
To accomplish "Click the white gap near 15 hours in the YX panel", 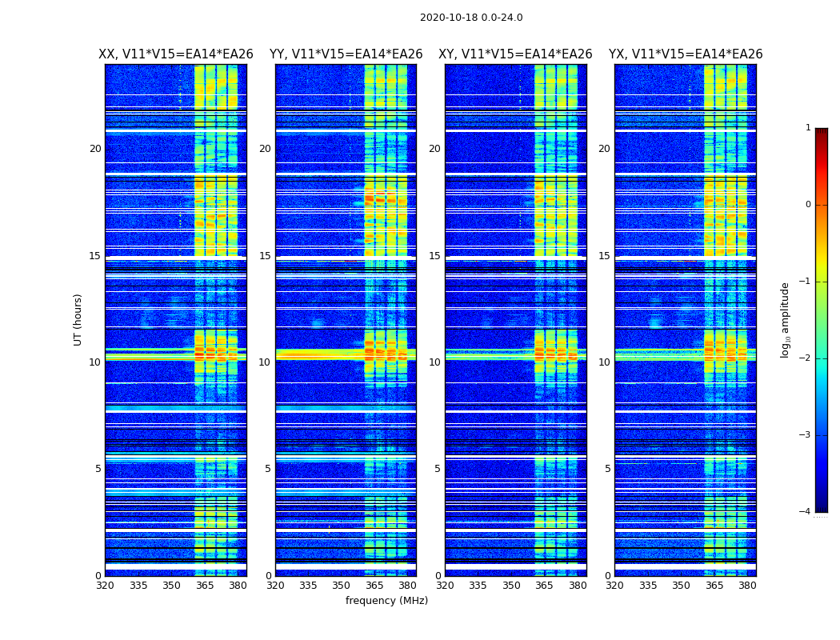I will click(x=686, y=258).
